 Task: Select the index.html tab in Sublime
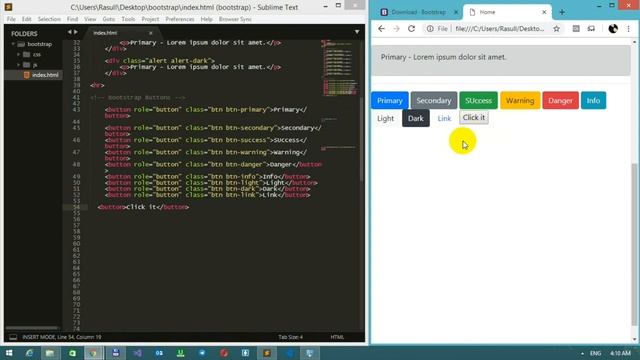click(x=120, y=33)
